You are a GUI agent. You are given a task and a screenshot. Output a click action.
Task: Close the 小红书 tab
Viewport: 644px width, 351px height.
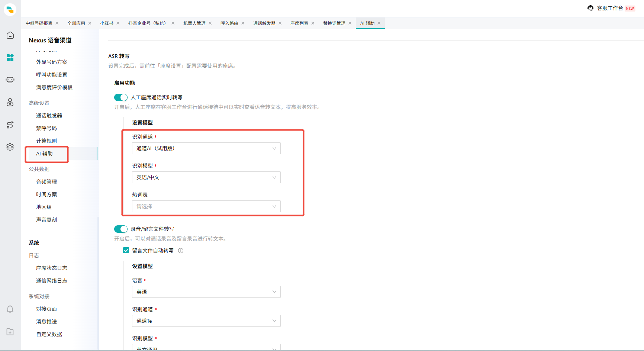tap(118, 23)
